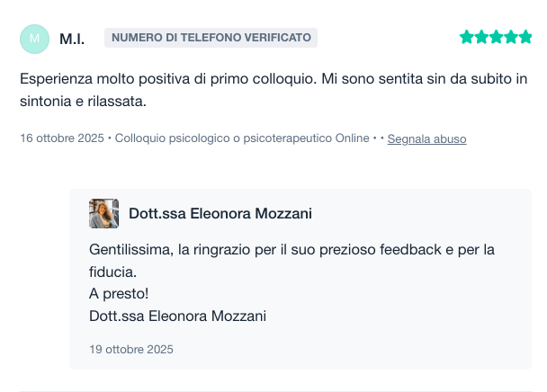Click the reviewer initials "M.I."

click(x=72, y=39)
